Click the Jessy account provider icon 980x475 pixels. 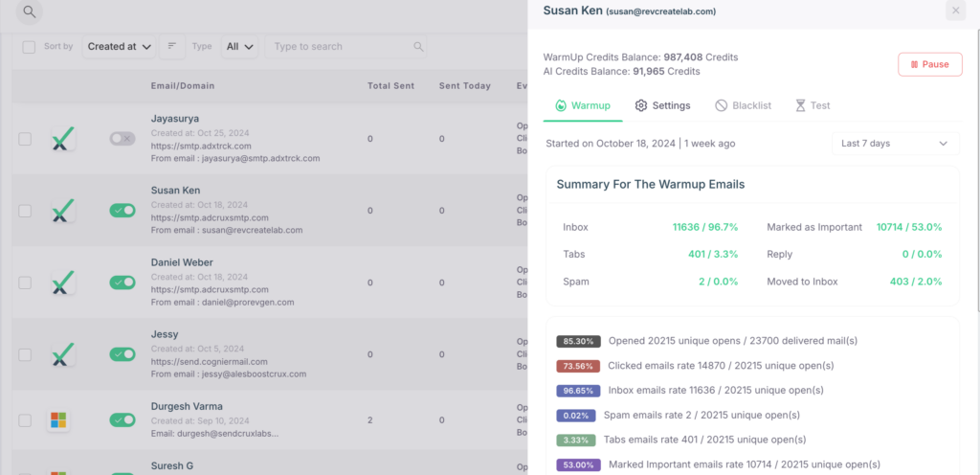[x=62, y=354]
